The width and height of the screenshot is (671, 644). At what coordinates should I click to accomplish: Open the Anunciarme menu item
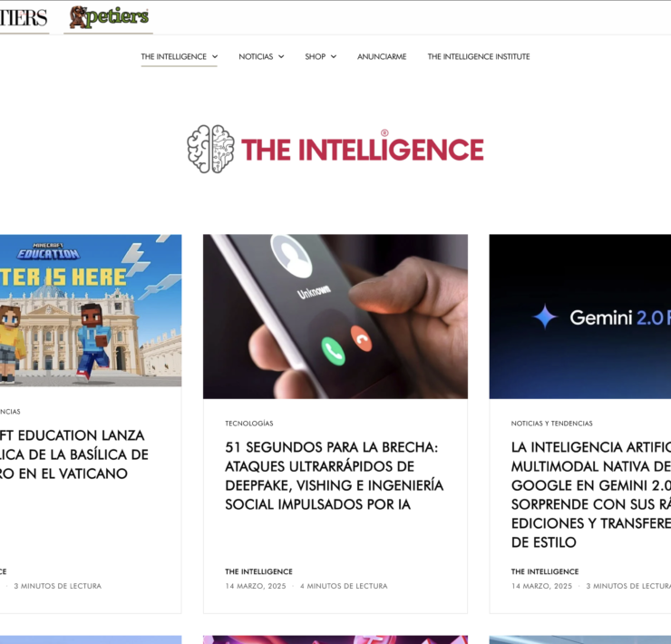pyautogui.click(x=382, y=56)
